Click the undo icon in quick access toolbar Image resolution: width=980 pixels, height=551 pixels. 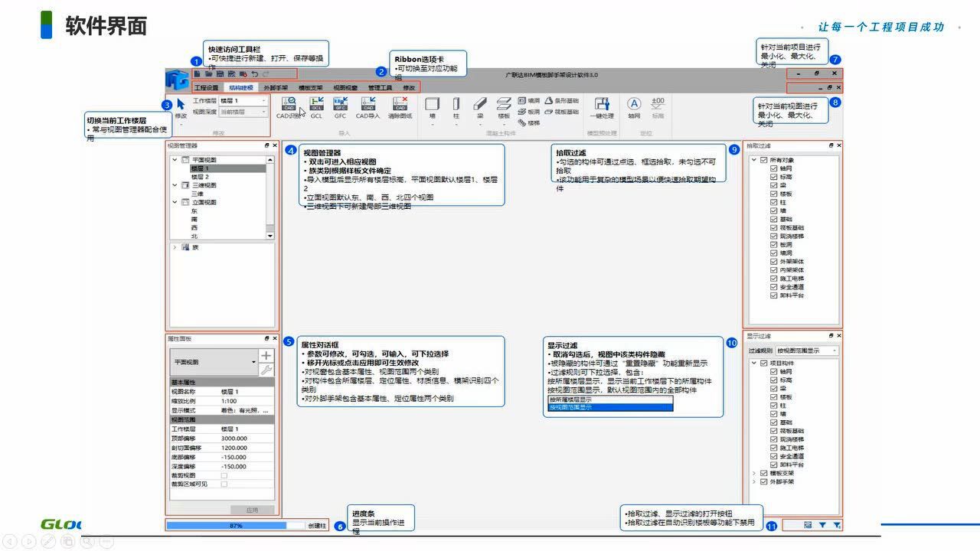[254, 74]
